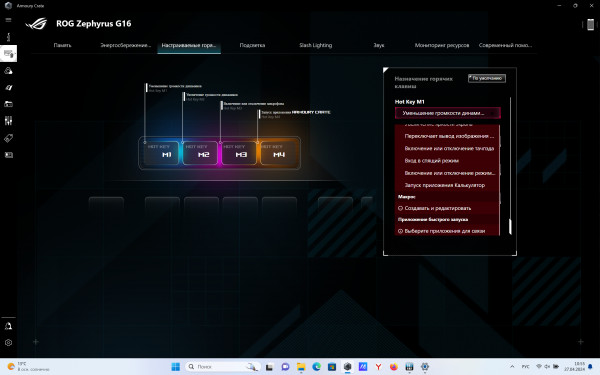Switch to the Подсветка tab

pos(252,45)
